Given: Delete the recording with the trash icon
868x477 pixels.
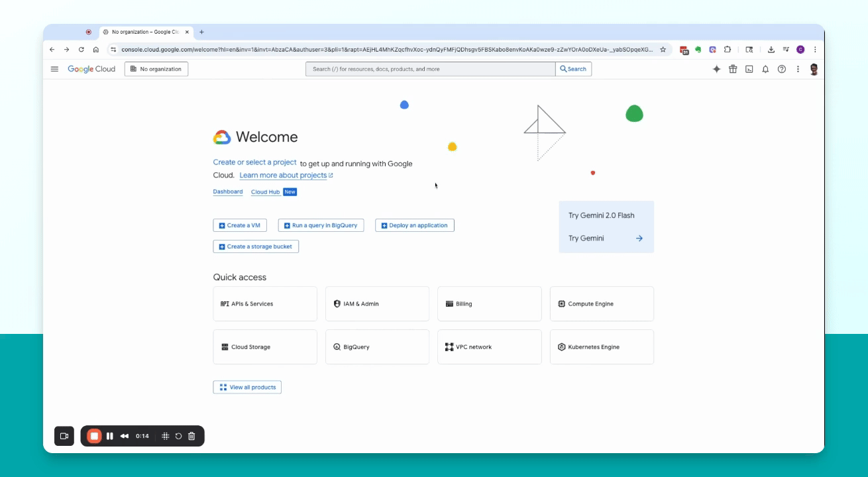Looking at the screenshot, I should (191, 436).
